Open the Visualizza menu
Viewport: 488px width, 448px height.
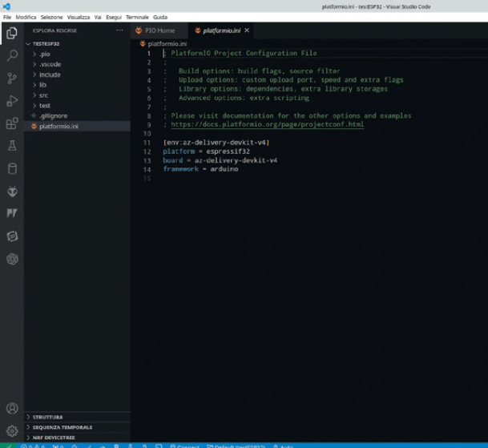(x=79, y=17)
